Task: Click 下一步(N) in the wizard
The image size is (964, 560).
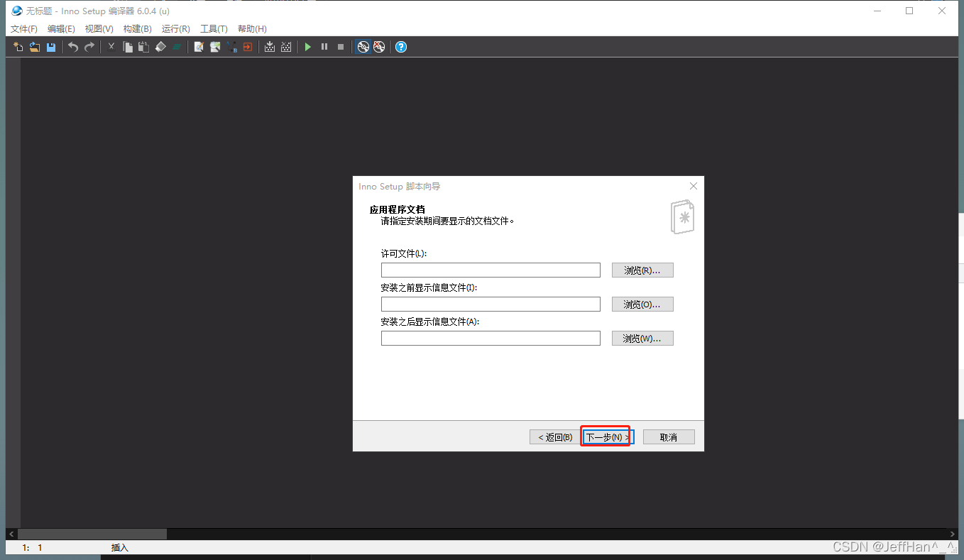Action: 605,437
